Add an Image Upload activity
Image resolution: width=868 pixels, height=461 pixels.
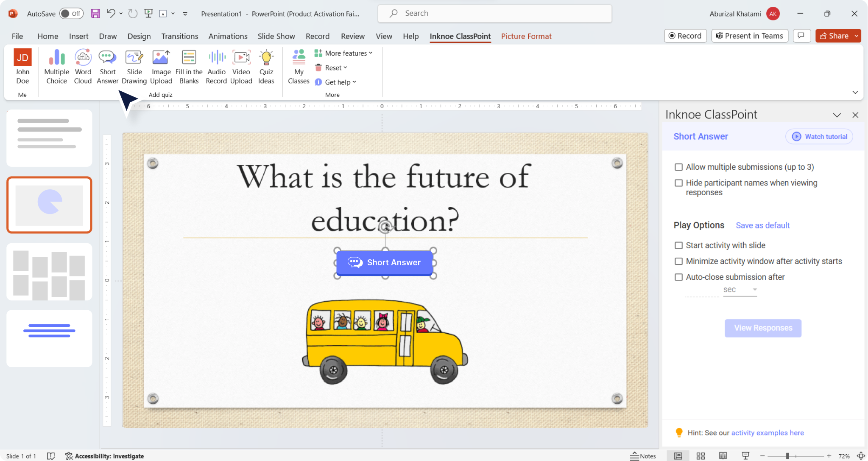(161, 66)
